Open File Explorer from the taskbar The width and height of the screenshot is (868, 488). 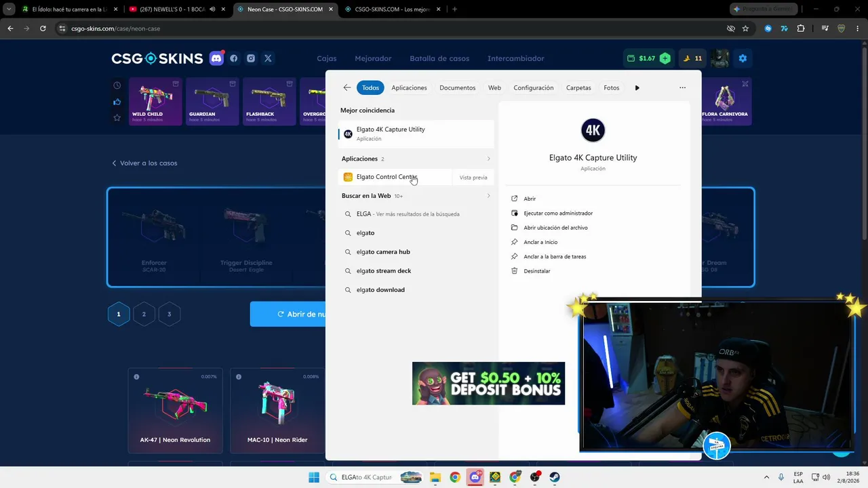[x=435, y=477]
